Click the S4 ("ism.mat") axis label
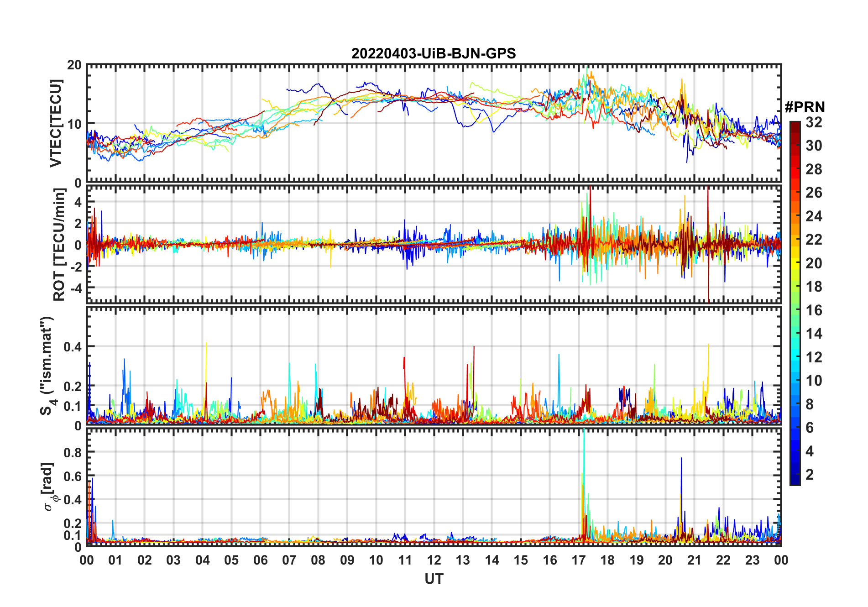This screenshot has width=868, height=607. [x=48, y=366]
